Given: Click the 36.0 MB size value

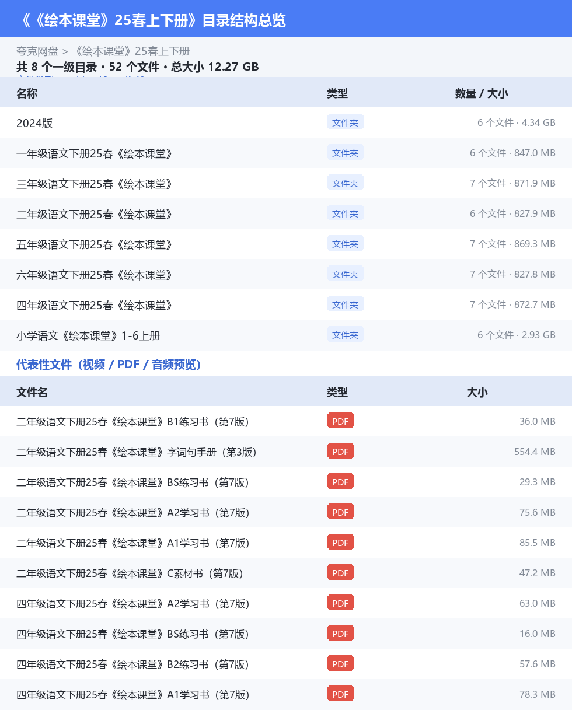Looking at the screenshot, I should click(x=537, y=421).
